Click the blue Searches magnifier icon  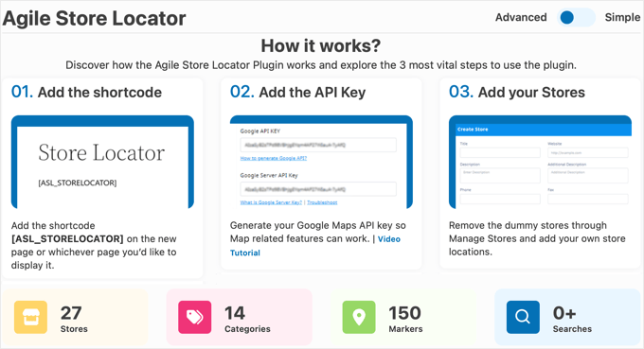(523, 317)
